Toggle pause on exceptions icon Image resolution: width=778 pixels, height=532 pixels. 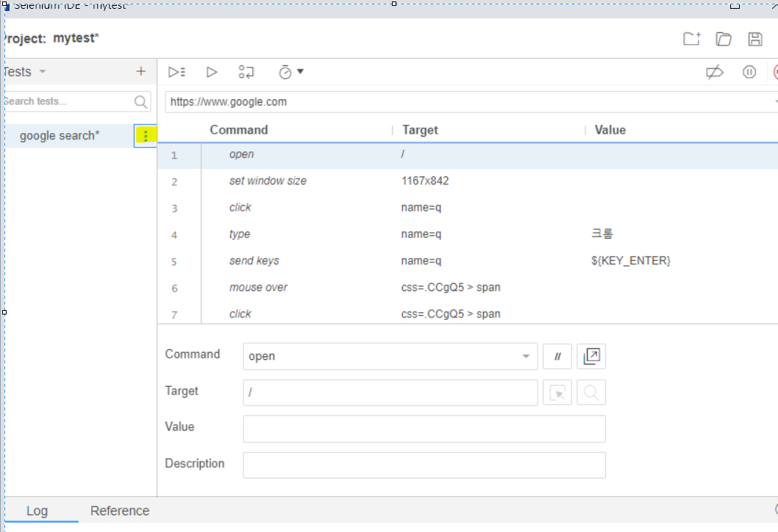(749, 73)
